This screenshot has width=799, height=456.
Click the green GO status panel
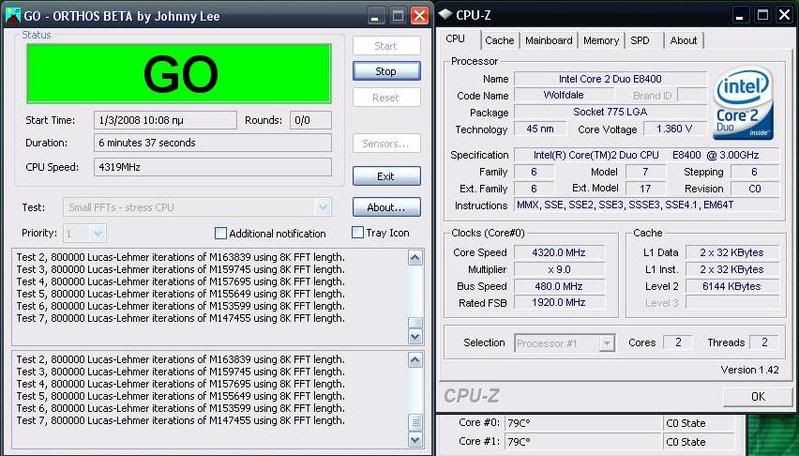(179, 73)
